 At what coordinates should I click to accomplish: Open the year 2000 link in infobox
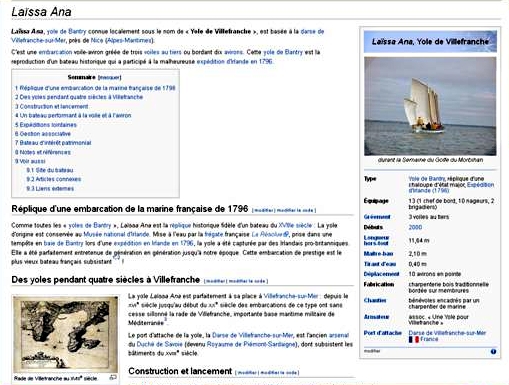tap(415, 227)
